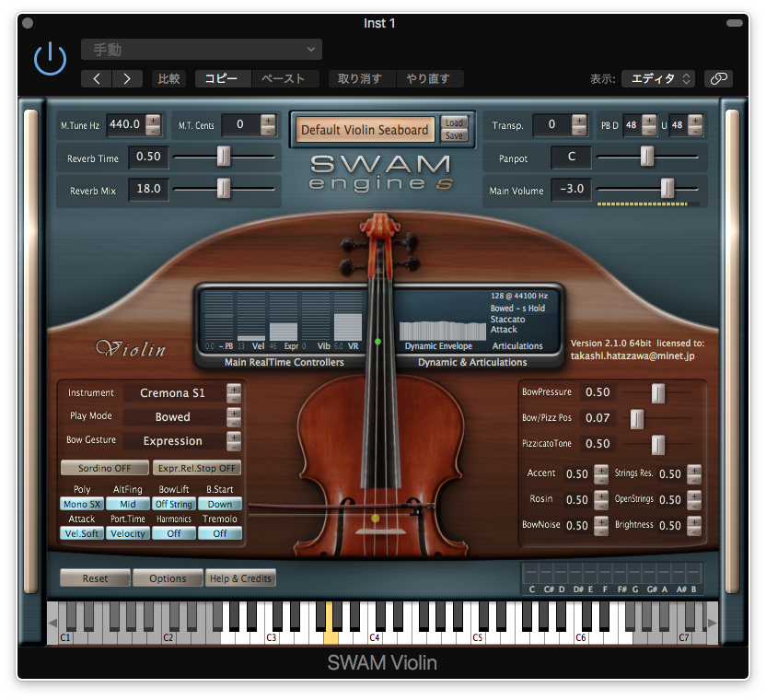Open the preset dropdown labeled 手動

[201, 50]
